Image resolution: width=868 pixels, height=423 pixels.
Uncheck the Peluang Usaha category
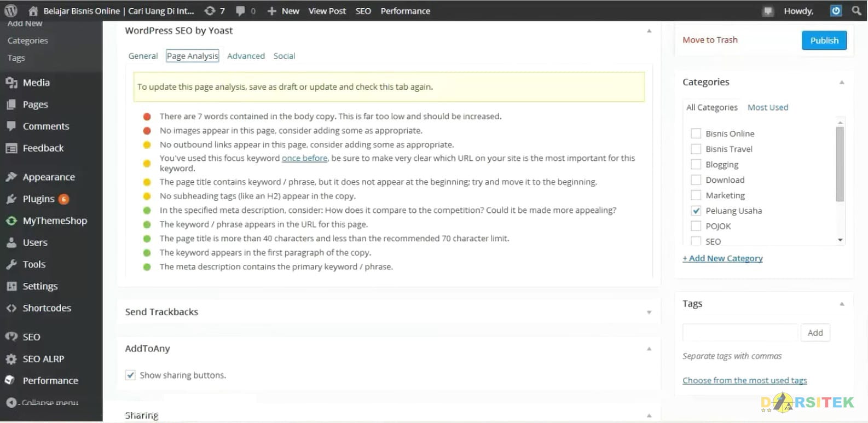pyautogui.click(x=696, y=211)
